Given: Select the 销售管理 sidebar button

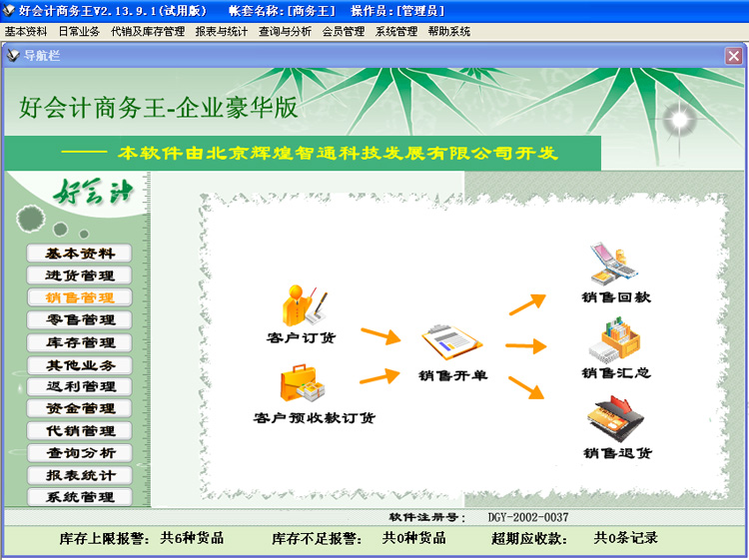Looking at the screenshot, I should click(x=79, y=297).
